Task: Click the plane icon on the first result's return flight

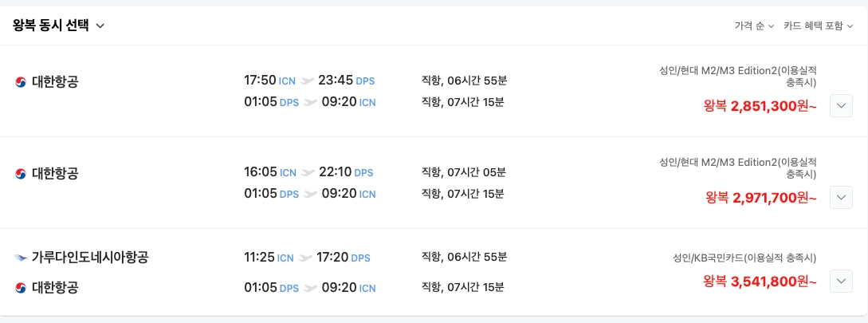Action: (x=310, y=102)
